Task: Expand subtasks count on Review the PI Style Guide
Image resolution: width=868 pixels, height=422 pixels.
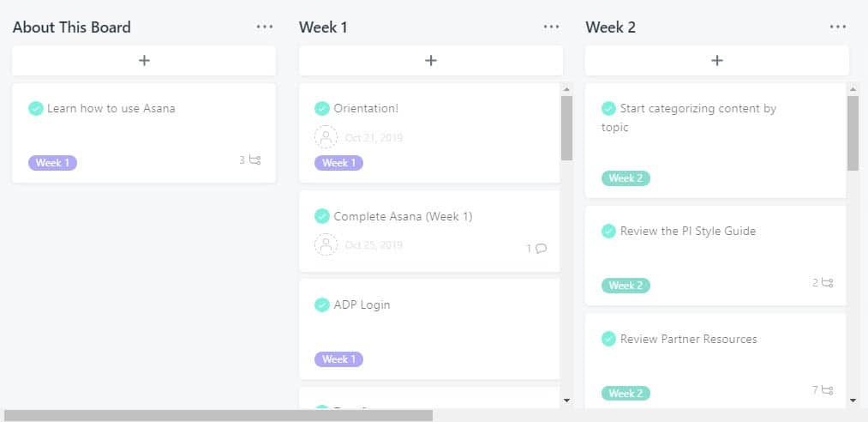Action: 823,282
